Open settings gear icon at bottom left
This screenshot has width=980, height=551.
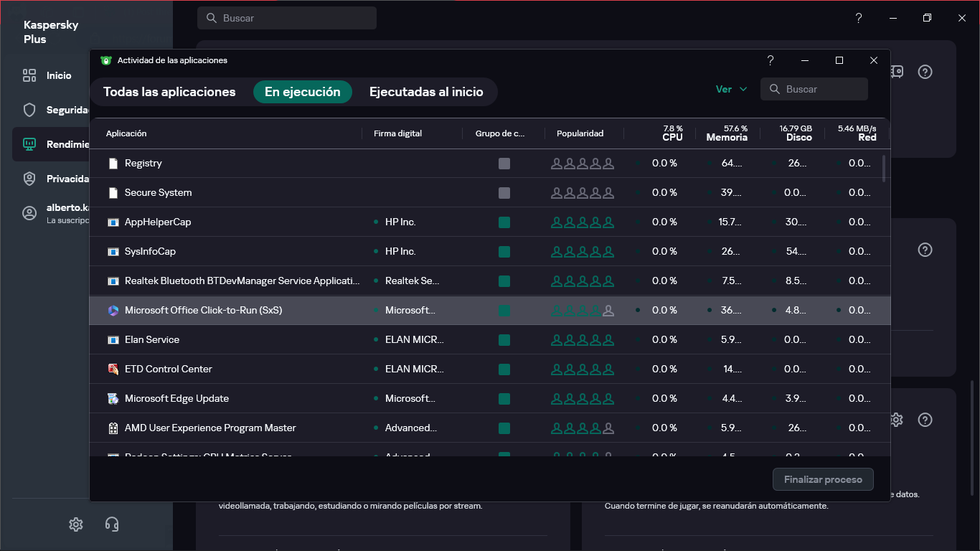click(x=76, y=524)
